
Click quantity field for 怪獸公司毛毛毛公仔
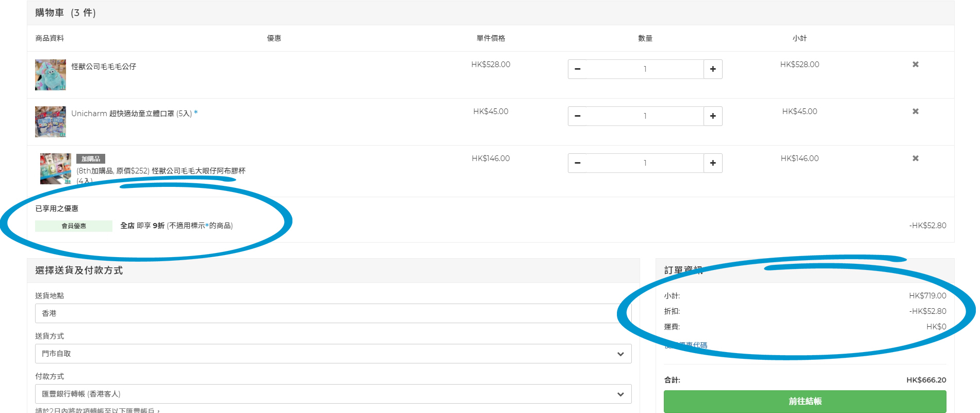[645, 69]
